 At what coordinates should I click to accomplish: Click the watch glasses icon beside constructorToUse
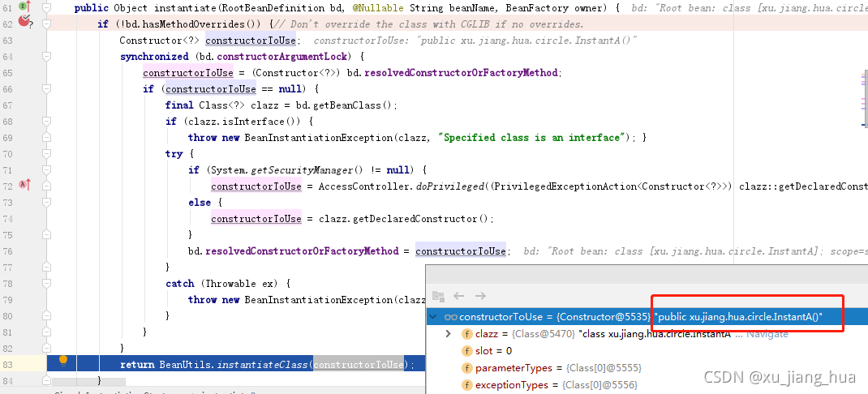coord(450,317)
